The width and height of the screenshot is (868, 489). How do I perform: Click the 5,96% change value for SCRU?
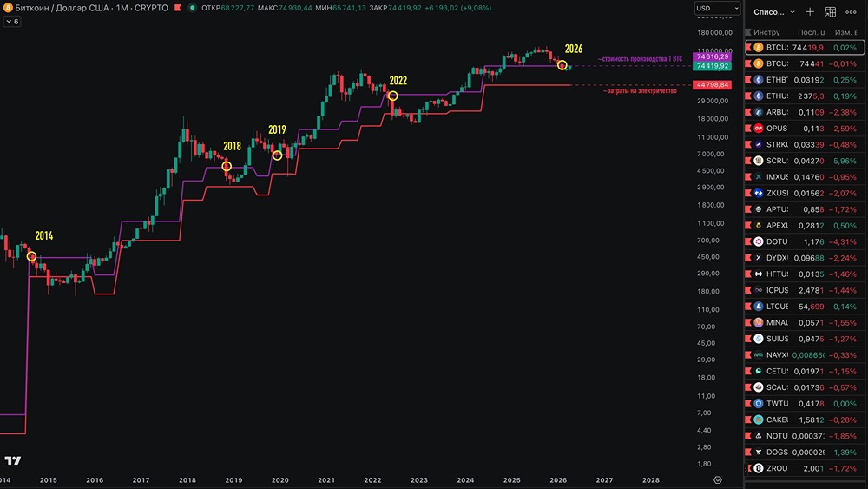click(845, 162)
